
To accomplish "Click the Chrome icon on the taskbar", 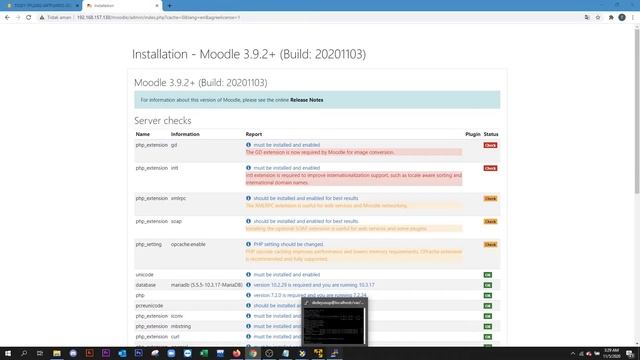I will (253, 353).
